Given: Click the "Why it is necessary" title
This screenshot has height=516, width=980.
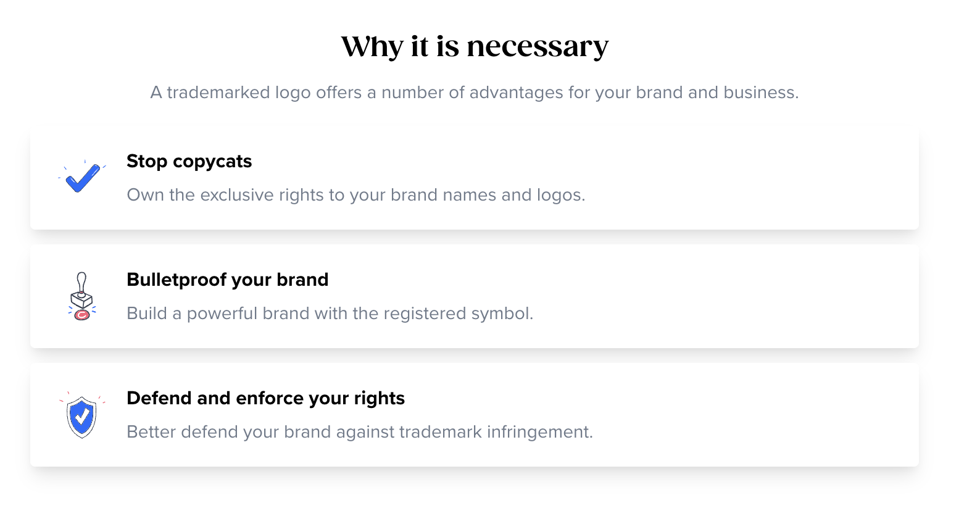Looking at the screenshot, I should (x=475, y=46).
